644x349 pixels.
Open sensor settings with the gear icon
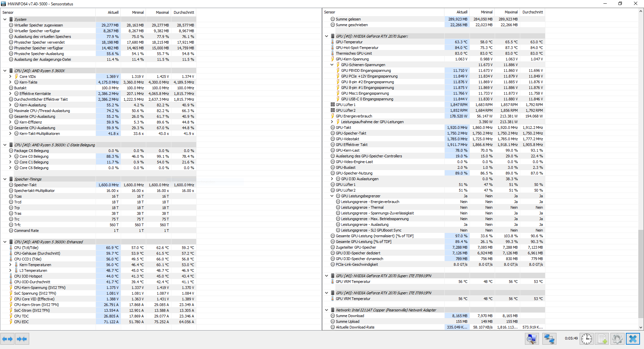point(617,339)
